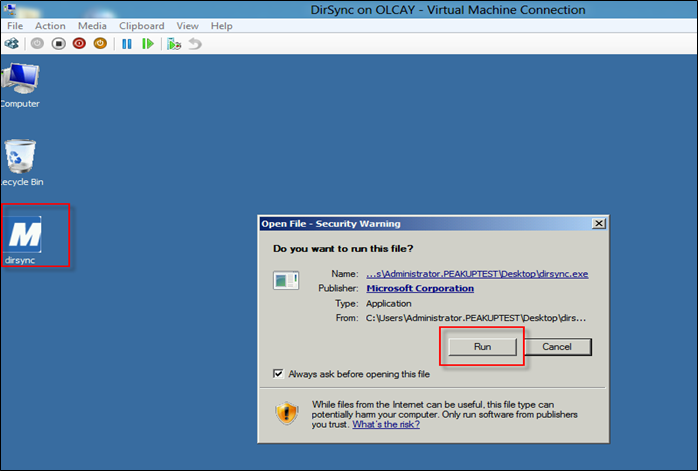Turn off the VM with the stop icon
This screenshot has width=698, height=471.
coord(58,44)
